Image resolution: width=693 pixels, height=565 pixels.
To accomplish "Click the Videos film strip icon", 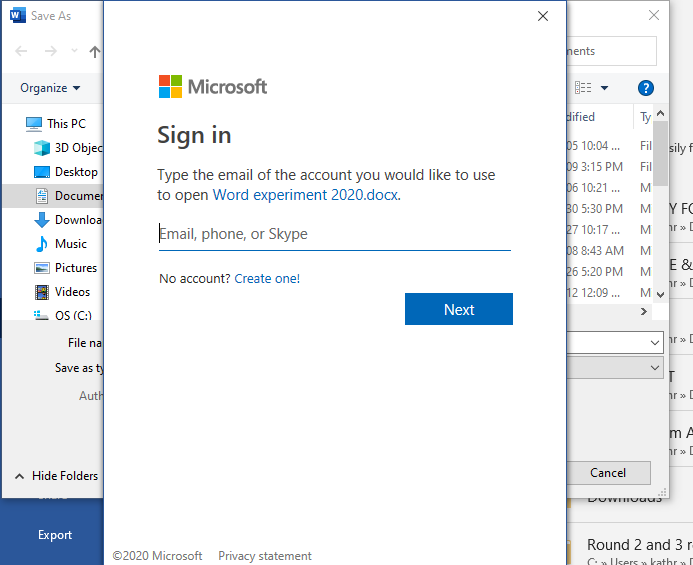I will click(x=42, y=292).
